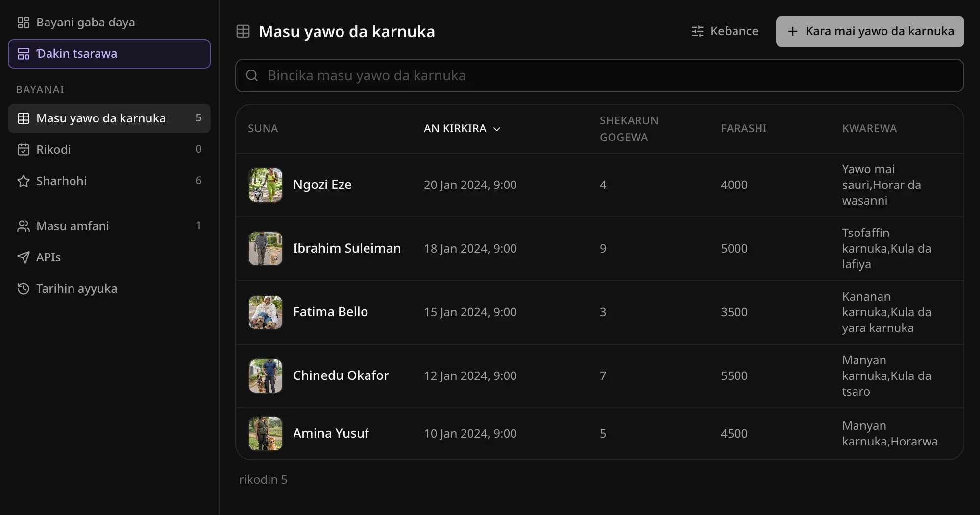Open Ibrahim Suleiman avatar thumbnail
The height and width of the screenshot is (515, 980).
click(x=266, y=249)
